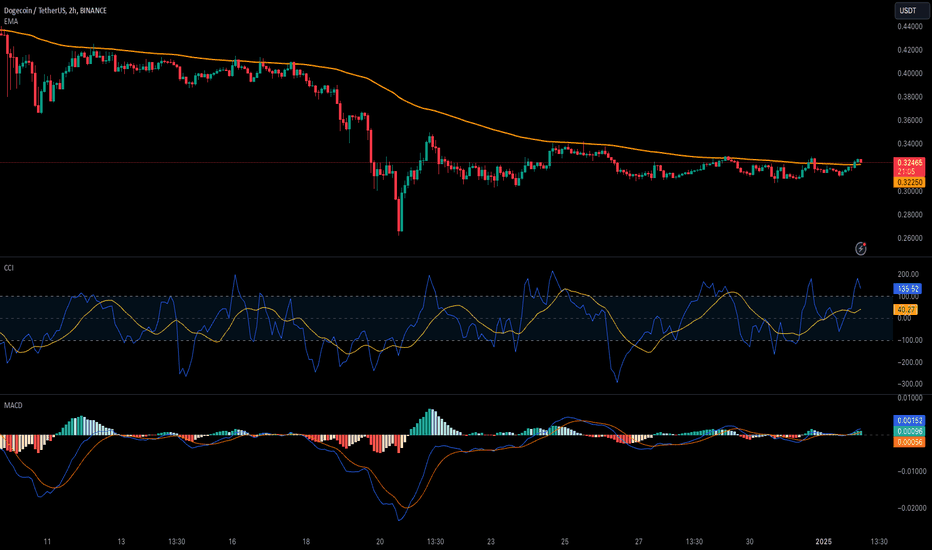Click the 0.36000 price axis label
This screenshot has width=932, height=550.
(910, 121)
